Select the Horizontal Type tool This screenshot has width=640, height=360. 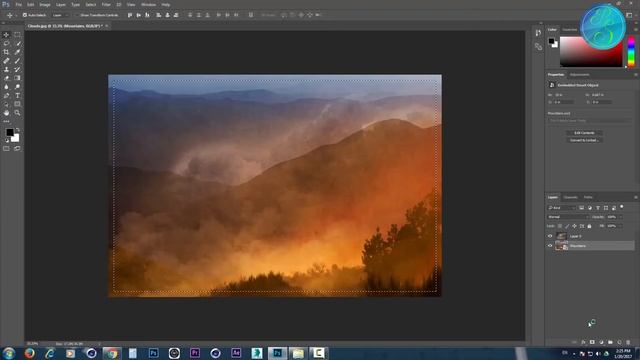click(17, 96)
